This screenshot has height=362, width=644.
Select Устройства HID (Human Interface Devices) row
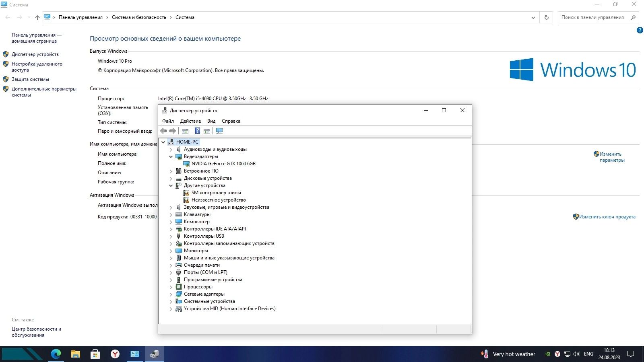pyautogui.click(x=230, y=309)
